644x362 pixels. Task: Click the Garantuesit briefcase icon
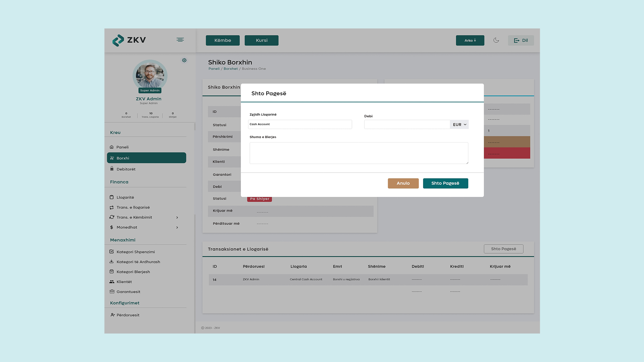click(x=112, y=291)
